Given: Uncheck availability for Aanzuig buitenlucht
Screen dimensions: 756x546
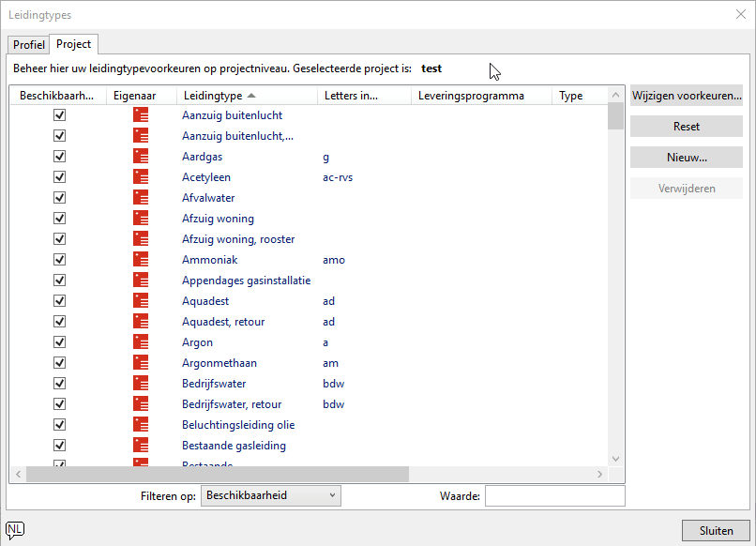Looking at the screenshot, I should 59,114.
